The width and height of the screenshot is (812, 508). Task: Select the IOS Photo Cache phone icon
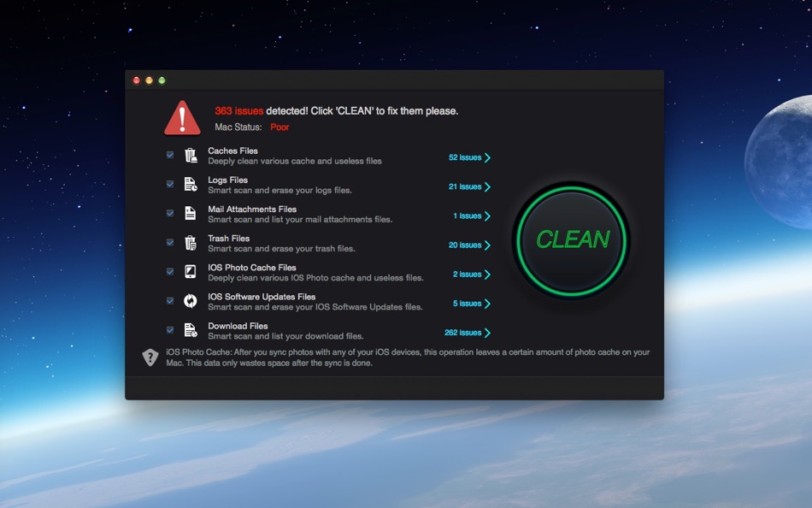[x=190, y=271]
